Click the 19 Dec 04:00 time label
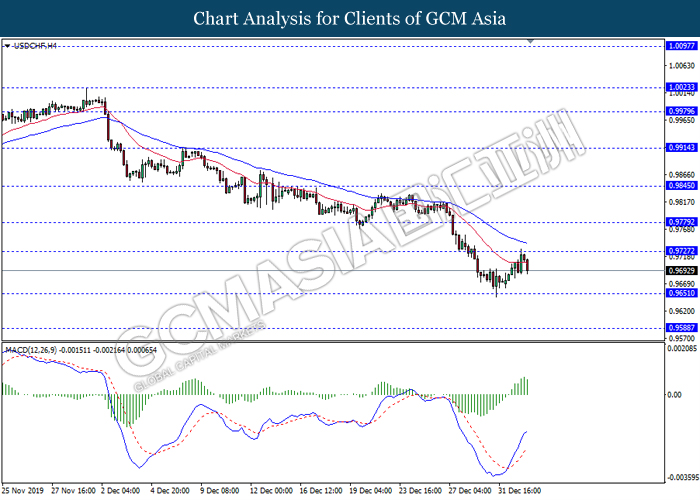This screenshot has width=700, height=500. 371,491
